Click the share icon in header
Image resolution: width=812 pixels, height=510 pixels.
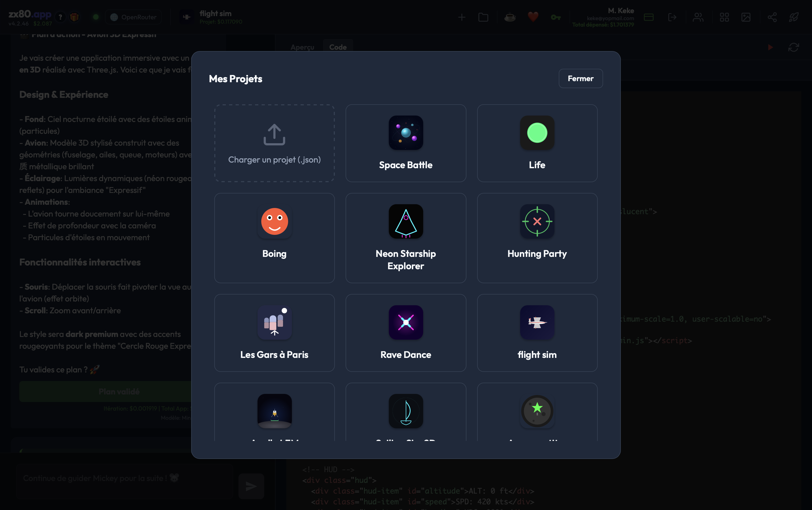pyautogui.click(x=772, y=17)
